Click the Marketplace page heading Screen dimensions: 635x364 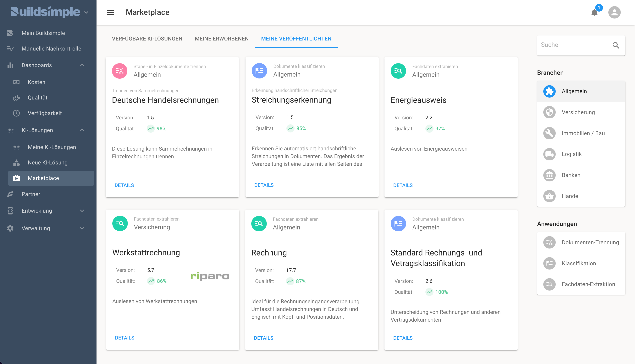(147, 12)
